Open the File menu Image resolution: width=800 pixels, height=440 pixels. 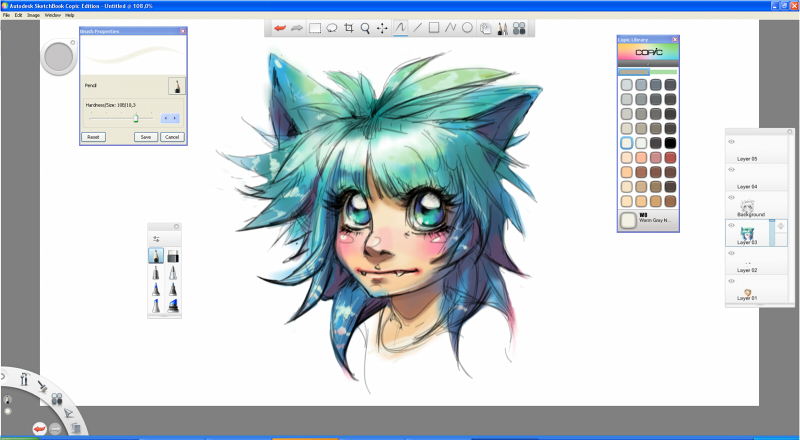(x=7, y=15)
